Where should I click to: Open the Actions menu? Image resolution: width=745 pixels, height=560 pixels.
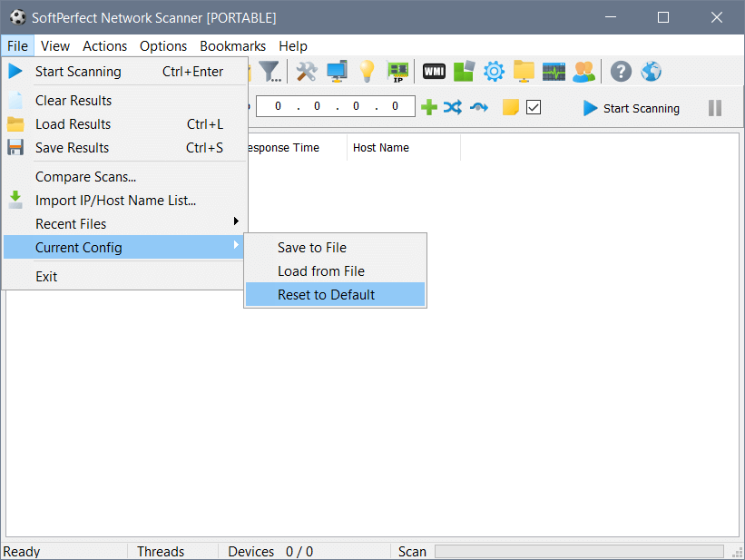click(x=105, y=46)
